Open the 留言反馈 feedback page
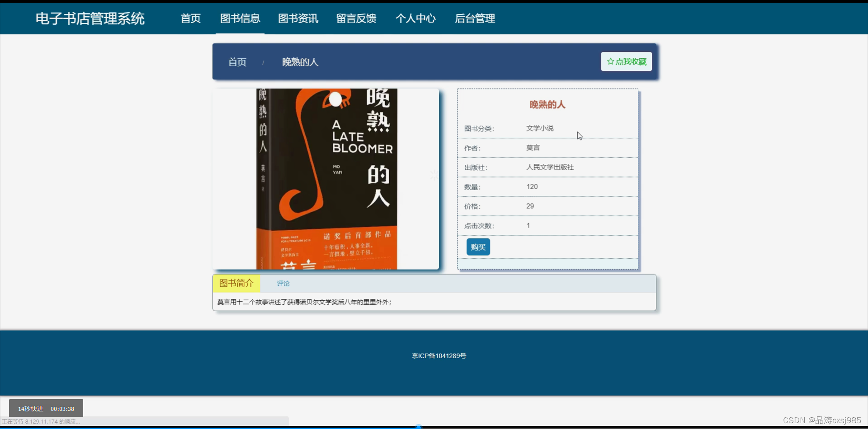 pos(356,19)
